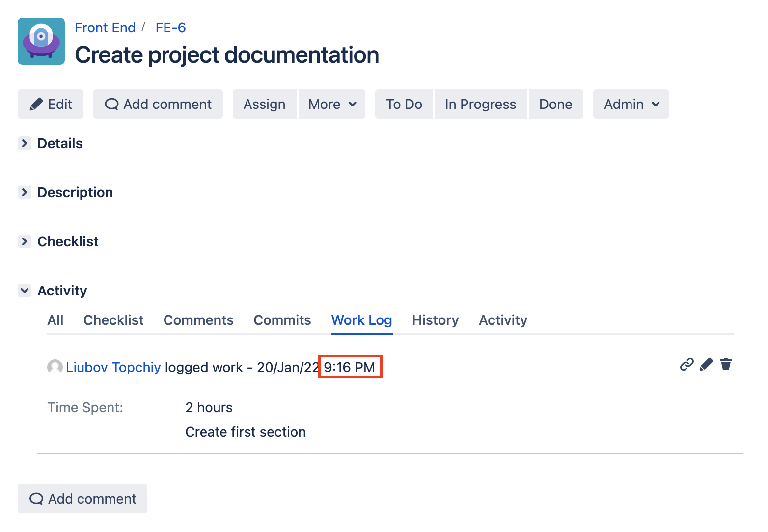
Task: Open the Front End project link
Action: pos(105,27)
